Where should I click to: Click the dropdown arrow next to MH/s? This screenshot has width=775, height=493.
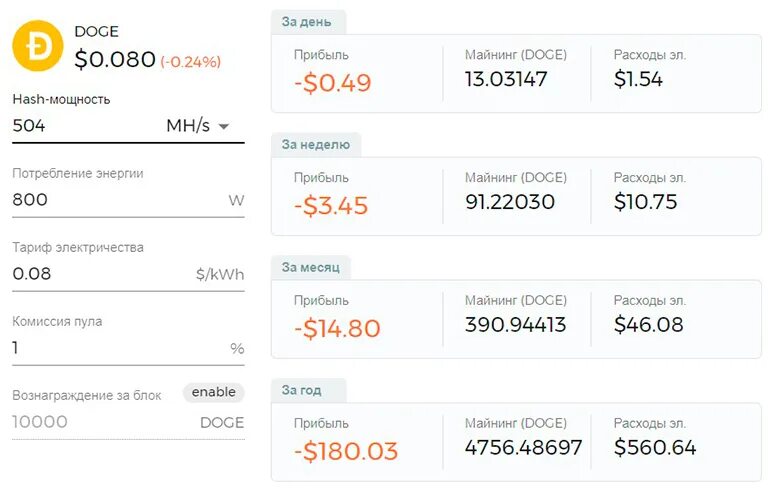click(x=224, y=127)
